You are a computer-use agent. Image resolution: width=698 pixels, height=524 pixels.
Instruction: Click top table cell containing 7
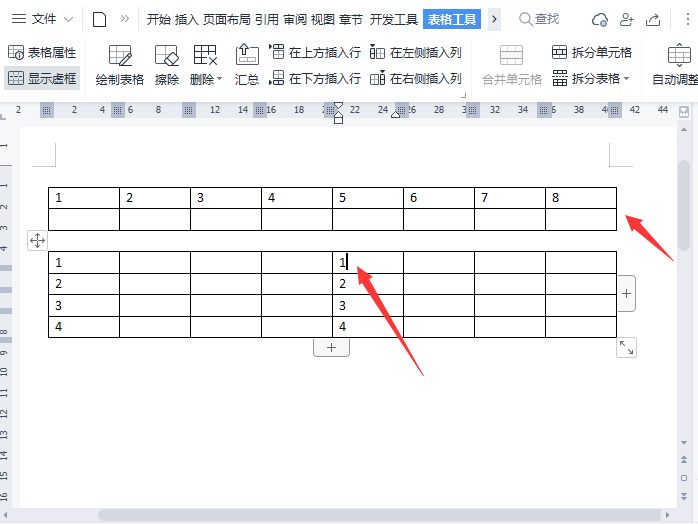[x=510, y=198]
